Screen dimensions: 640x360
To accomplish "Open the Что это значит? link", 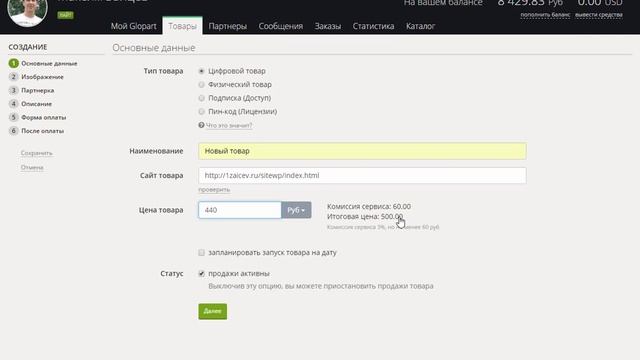I will click(x=229, y=125).
